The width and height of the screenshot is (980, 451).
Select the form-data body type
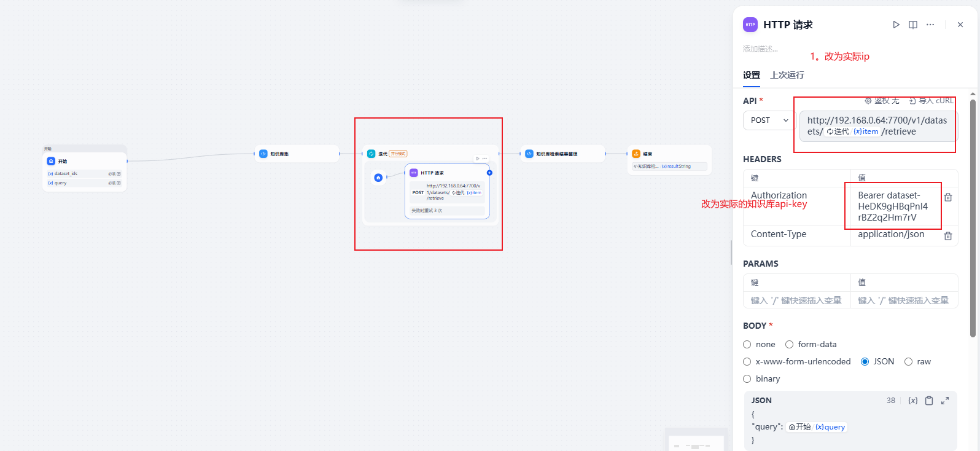[x=790, y=345]
